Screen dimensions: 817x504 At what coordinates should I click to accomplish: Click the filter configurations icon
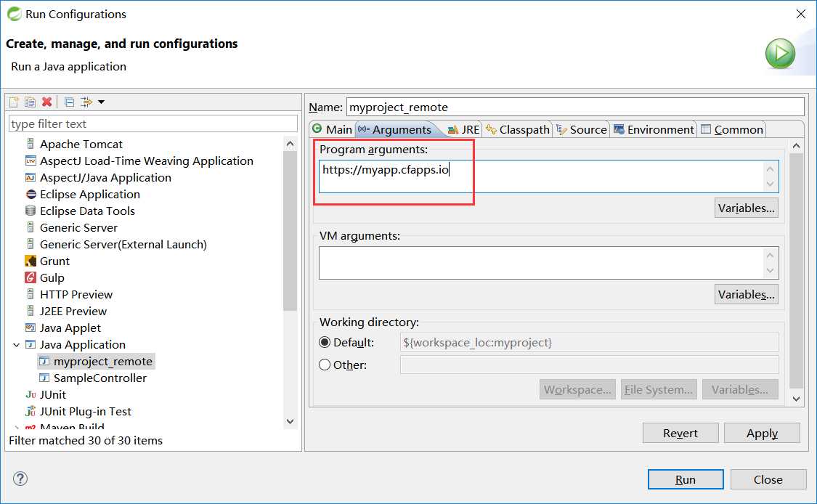86,102
